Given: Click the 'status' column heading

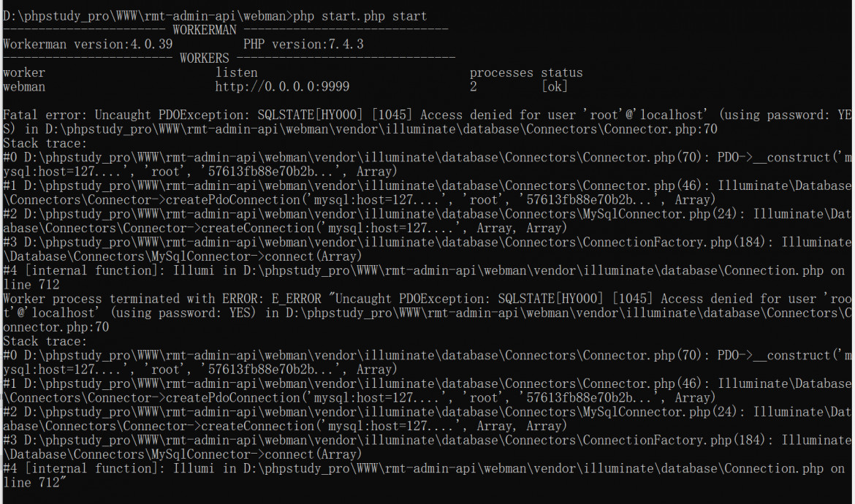Looking at the screenshot, I should (562, 73).
